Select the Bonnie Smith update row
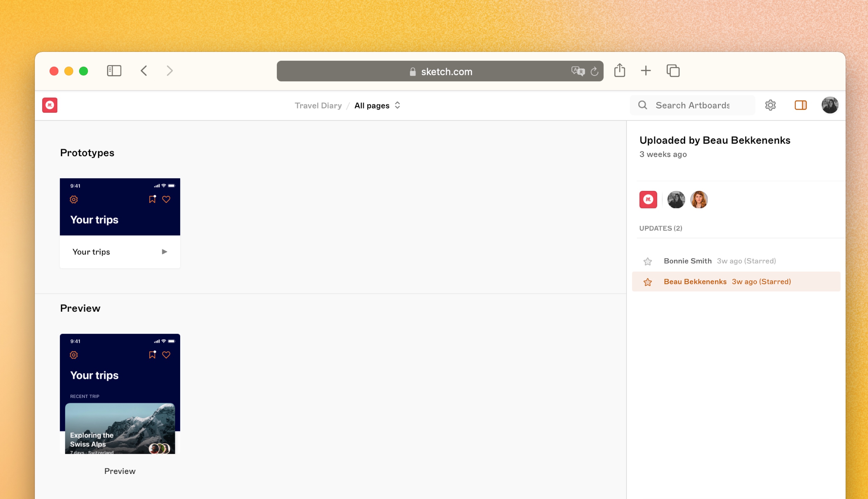868x499 pixels. (x=736, y=261)
